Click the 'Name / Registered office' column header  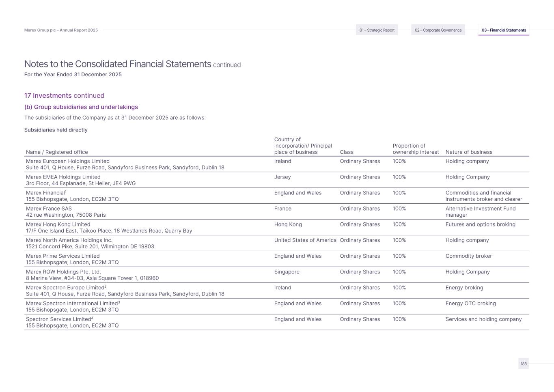[57, 152]
